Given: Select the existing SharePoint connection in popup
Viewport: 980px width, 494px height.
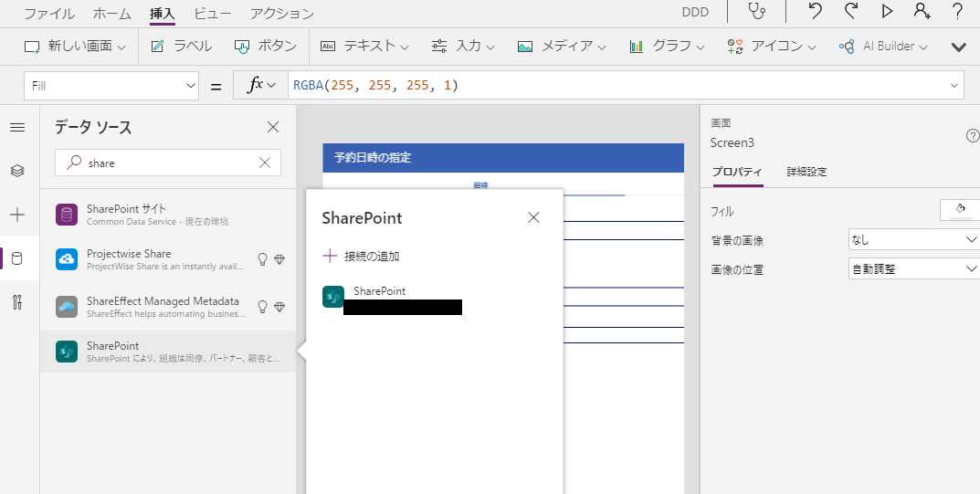Looking at the screenshot, I should click(392, 300).
